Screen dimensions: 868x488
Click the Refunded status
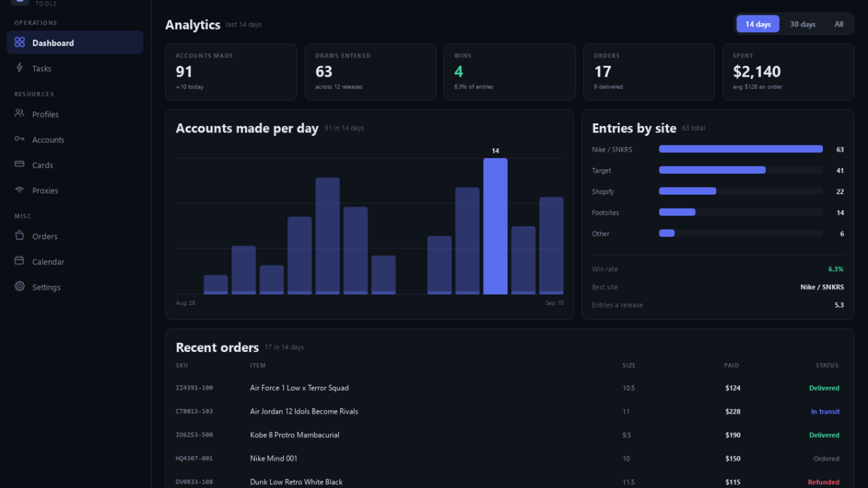pos(824,482)
